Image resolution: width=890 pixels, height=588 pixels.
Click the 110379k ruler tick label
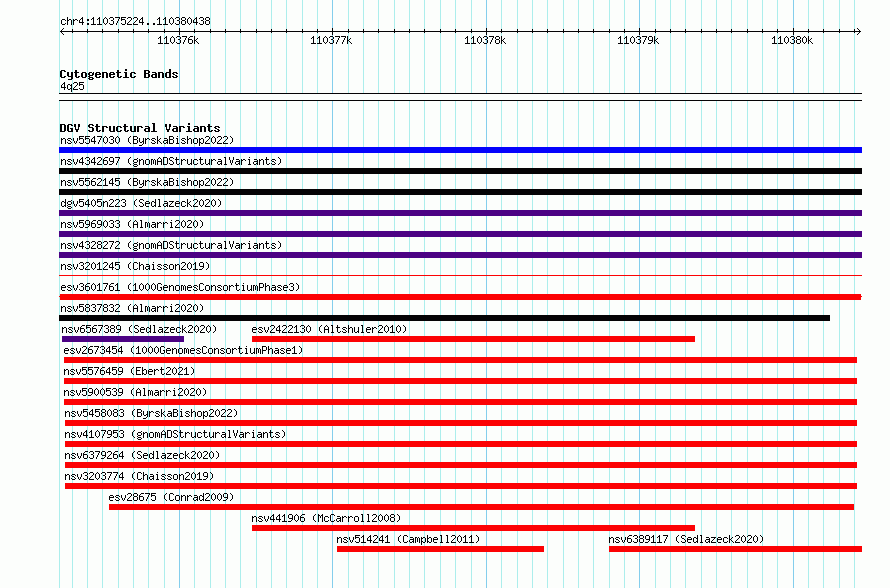[x=638, y=40]
